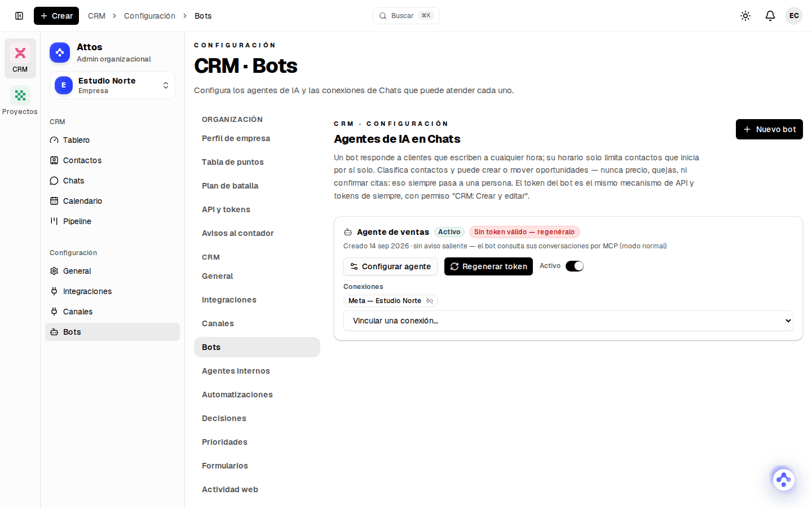Toggle the Activo switch for Agente de ventas
This screenshot has width=812, height=508.
tap(575, 266)
